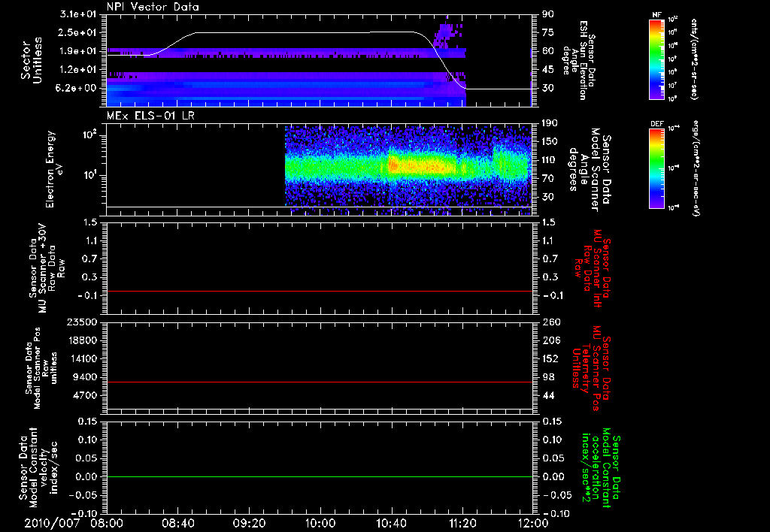
Task: Click the green zero-velocity line in bottom plot
Action: (x=319, y=476)
